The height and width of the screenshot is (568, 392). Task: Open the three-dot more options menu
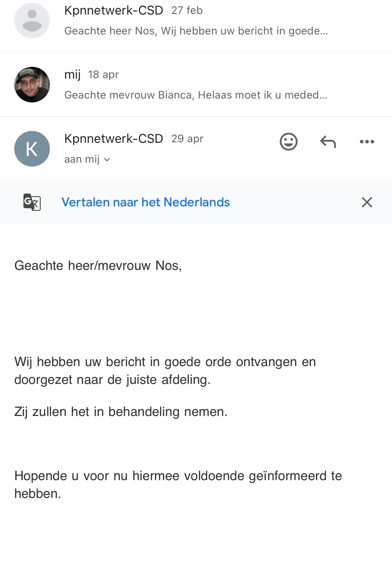point(367,142)
